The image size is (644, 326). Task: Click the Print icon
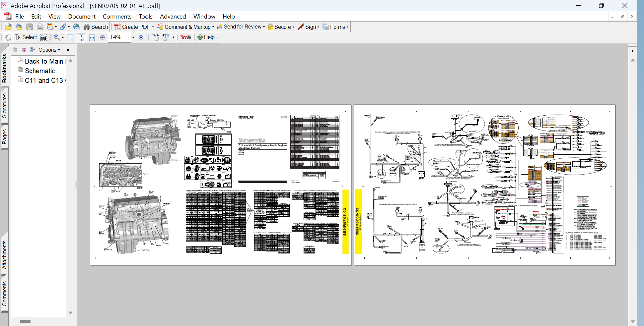40,27
